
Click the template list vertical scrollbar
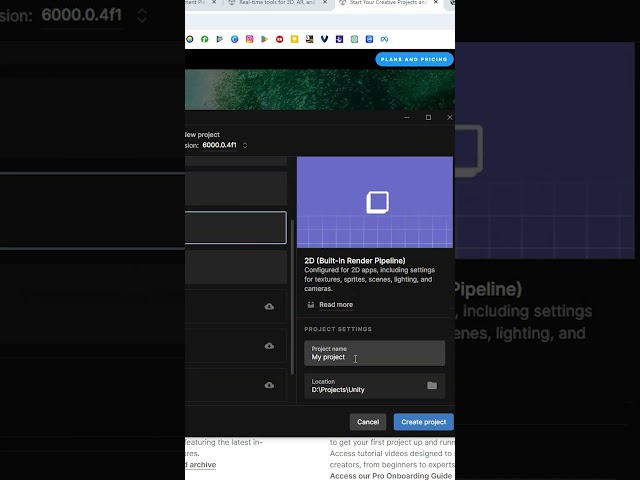[x=292, y=297]
